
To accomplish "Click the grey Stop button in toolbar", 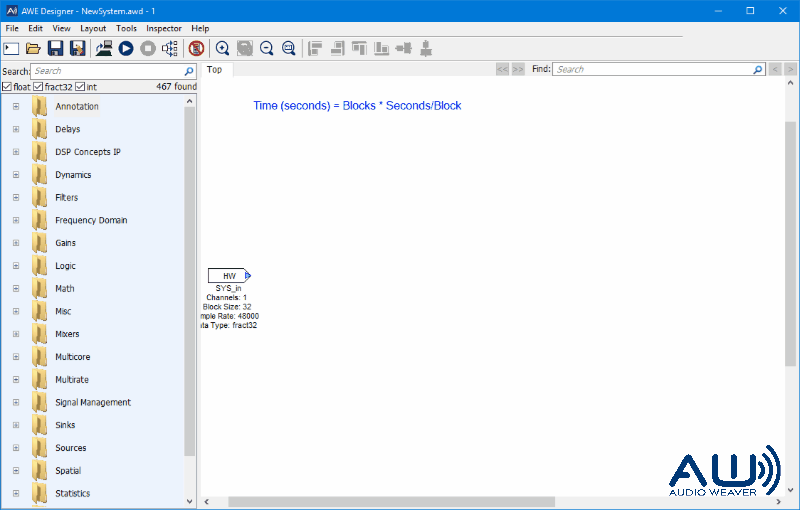I will point(148,48).
